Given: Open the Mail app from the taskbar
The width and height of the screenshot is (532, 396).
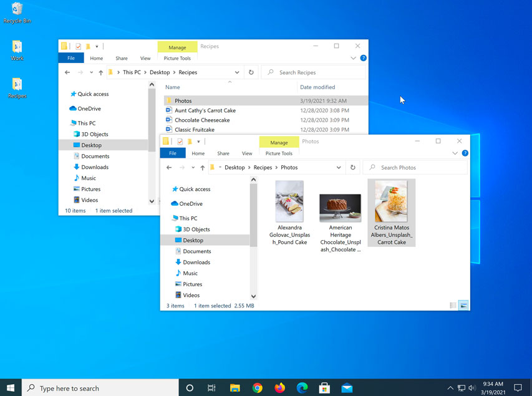Looking at the screenshot, I should pos(346,388).
